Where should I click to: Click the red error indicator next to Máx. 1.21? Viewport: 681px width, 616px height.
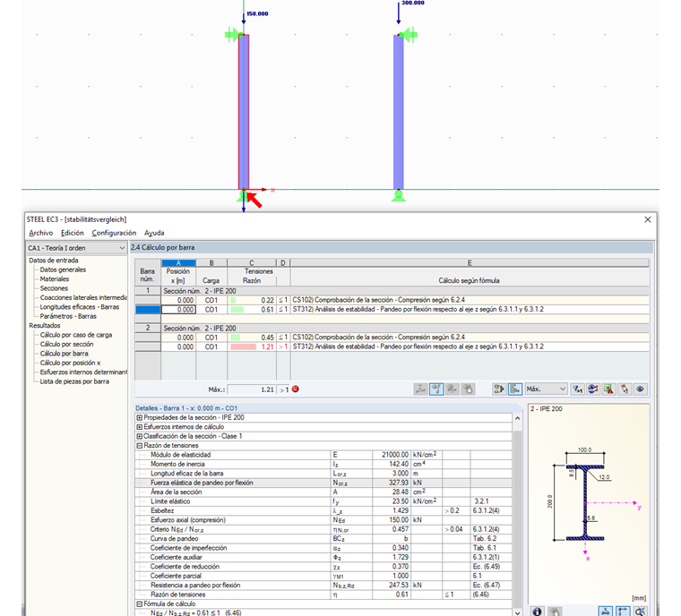(x=296, y=389)
